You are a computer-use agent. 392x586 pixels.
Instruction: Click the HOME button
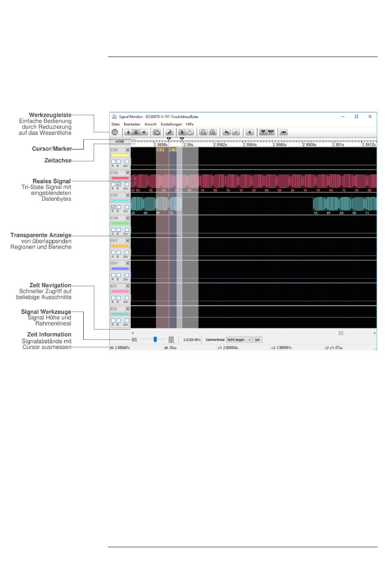[120, 142]
